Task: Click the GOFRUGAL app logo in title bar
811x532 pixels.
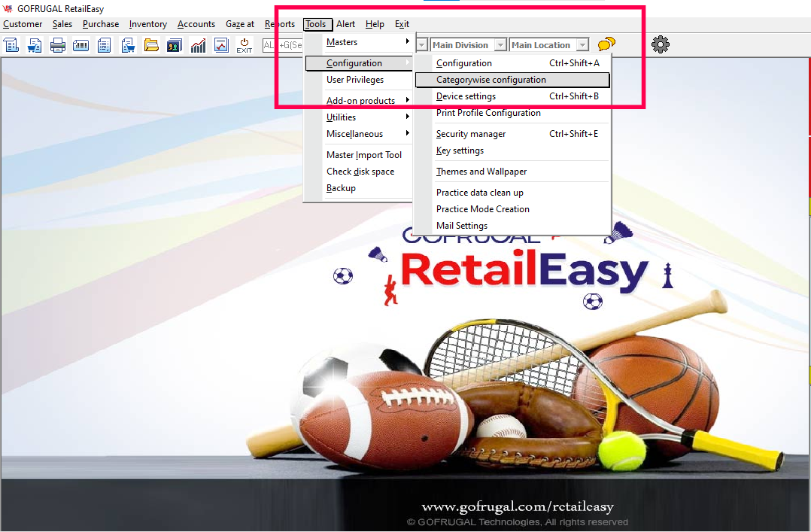Action: tap(8, 8)
